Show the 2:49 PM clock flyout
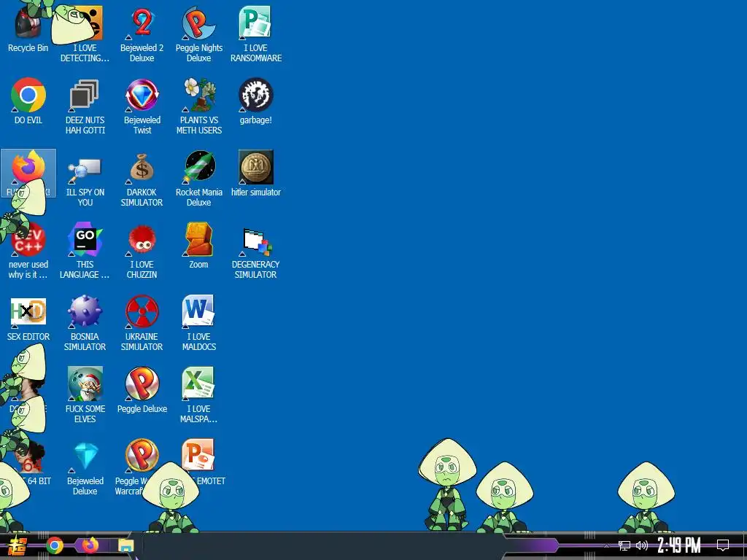 point(679,545)
